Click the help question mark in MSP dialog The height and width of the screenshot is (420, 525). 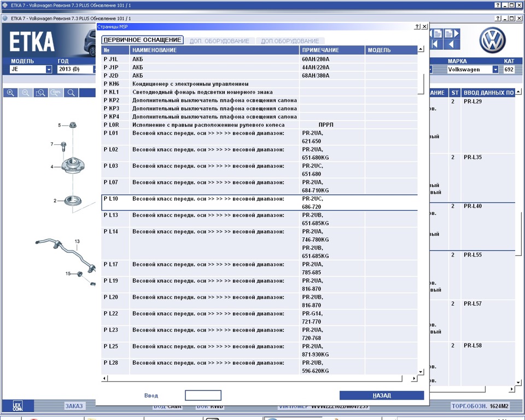417,26
